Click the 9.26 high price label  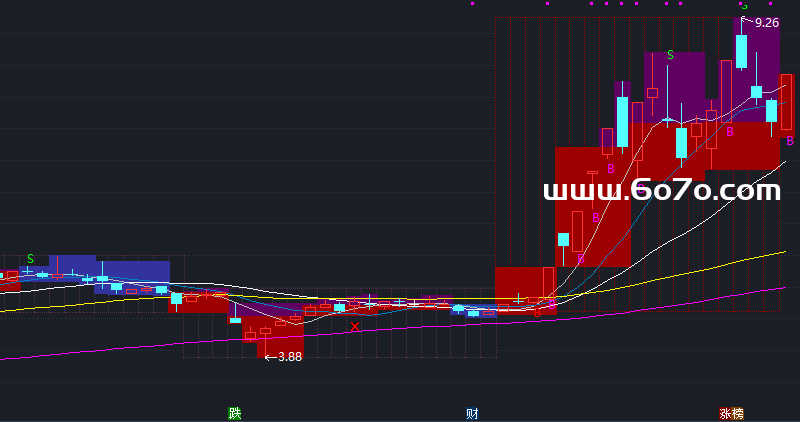(x=767, y=22)
